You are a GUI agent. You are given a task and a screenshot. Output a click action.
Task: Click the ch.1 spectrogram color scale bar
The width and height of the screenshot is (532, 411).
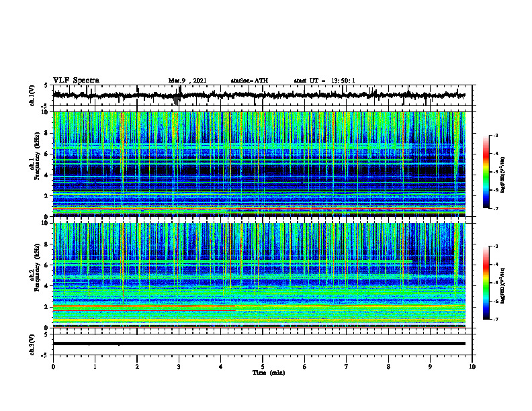coord(486,172)
